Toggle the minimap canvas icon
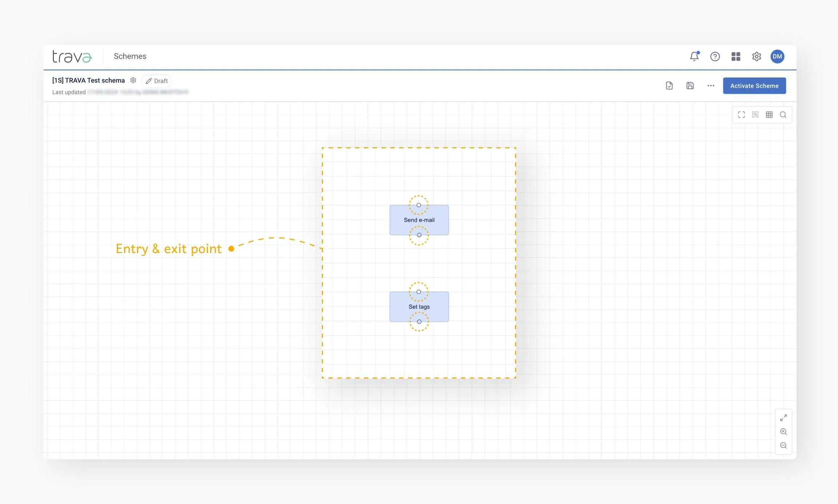The height and width of the screenshot is (504, 838). tap(755, 115)
